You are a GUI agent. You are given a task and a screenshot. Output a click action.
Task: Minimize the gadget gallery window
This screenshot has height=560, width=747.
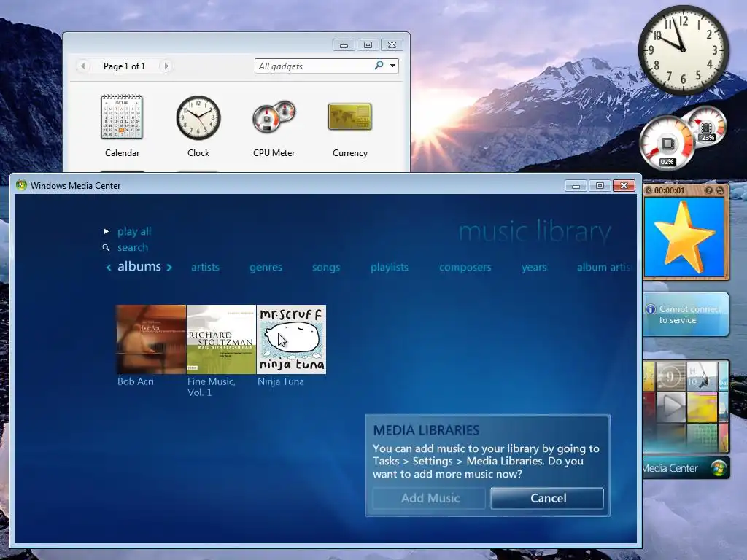point(344,44)
